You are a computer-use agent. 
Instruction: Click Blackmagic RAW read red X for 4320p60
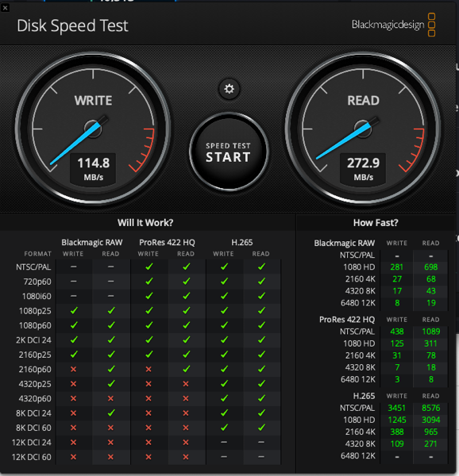110,398
